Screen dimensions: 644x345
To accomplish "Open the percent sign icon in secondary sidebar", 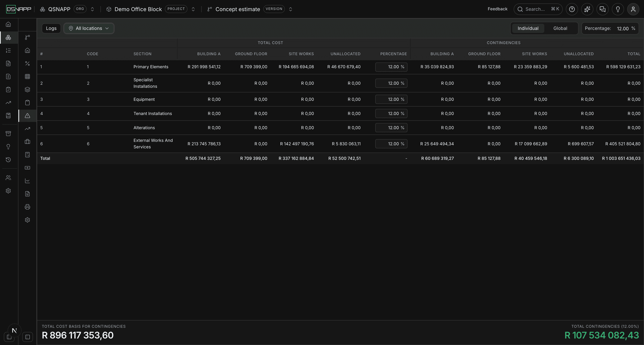I will pos(27,63).
